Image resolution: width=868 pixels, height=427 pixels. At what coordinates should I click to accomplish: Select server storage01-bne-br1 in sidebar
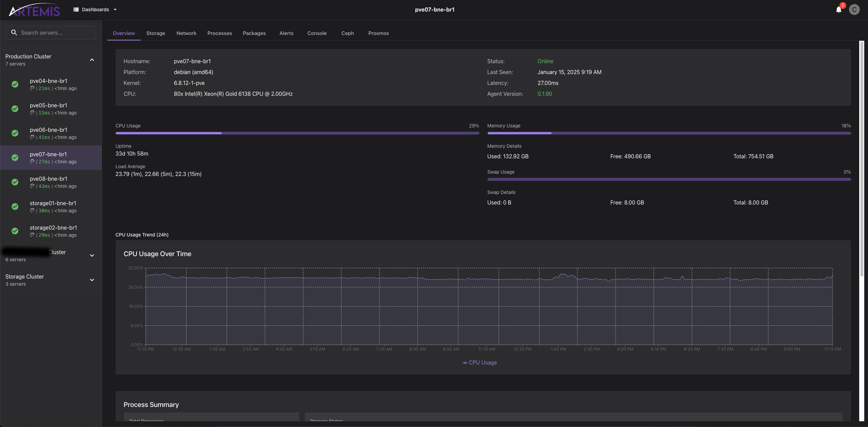[53, 203]
